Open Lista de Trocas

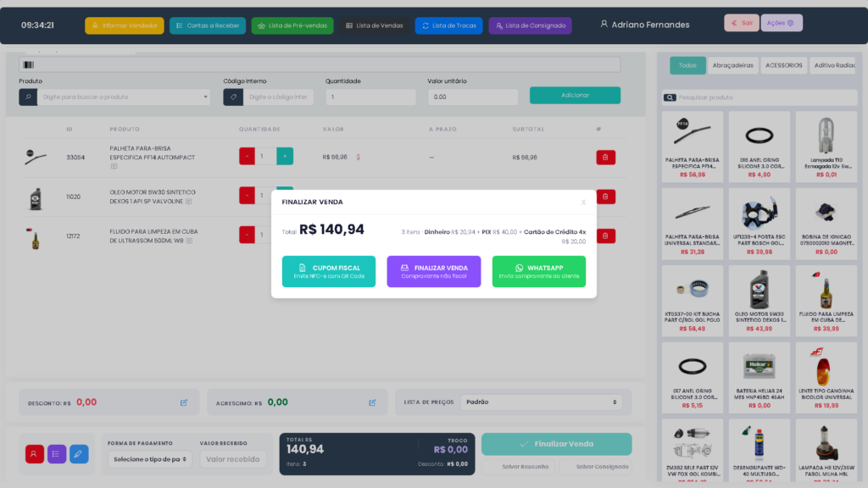tap(449, 25)
